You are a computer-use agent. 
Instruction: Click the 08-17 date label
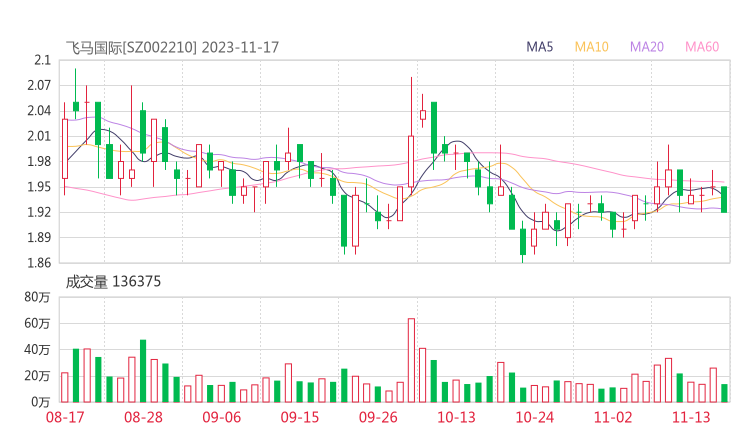65,417
